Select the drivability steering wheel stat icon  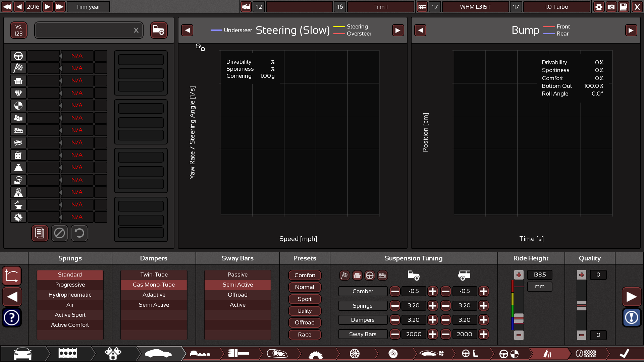18,56
